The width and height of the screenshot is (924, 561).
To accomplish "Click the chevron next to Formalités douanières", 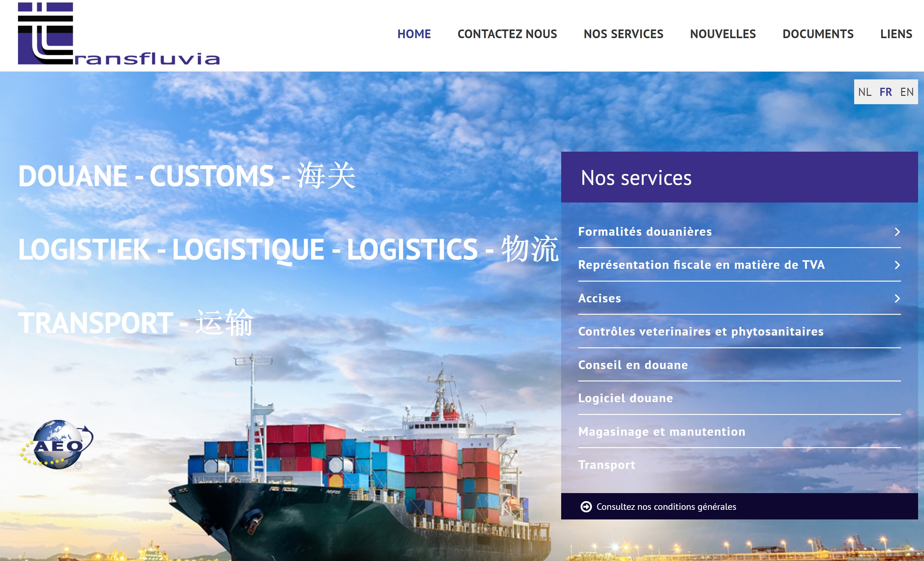I will click(x=897, y=232).
